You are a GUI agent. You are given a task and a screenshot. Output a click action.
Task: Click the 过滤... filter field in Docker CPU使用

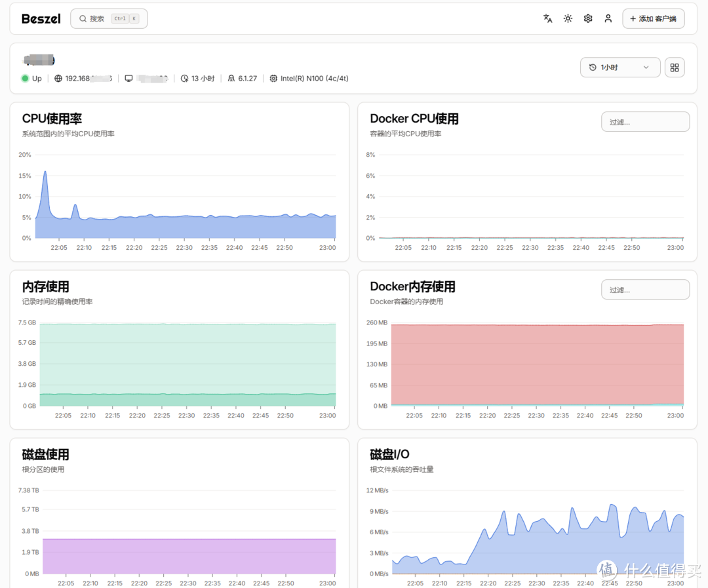[645, 121]
